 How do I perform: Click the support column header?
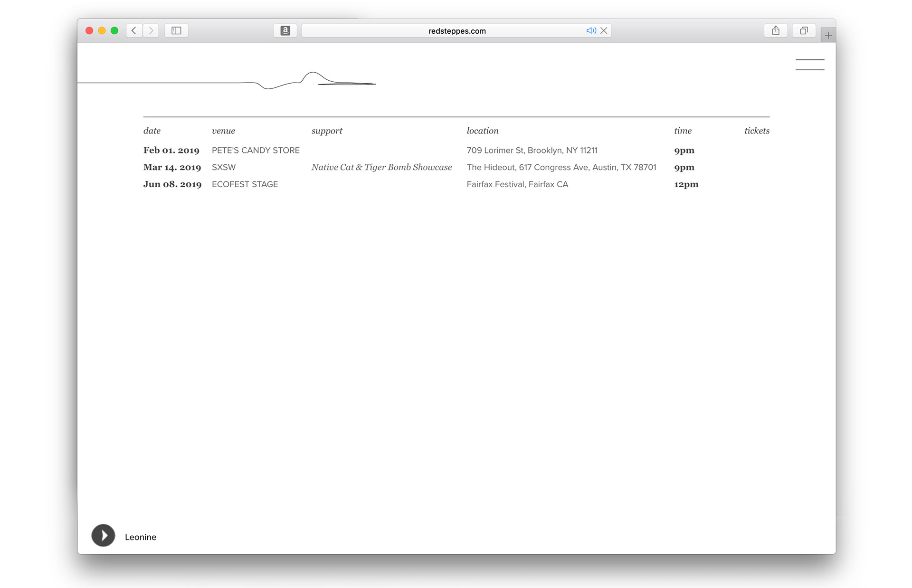click(327, 131)
